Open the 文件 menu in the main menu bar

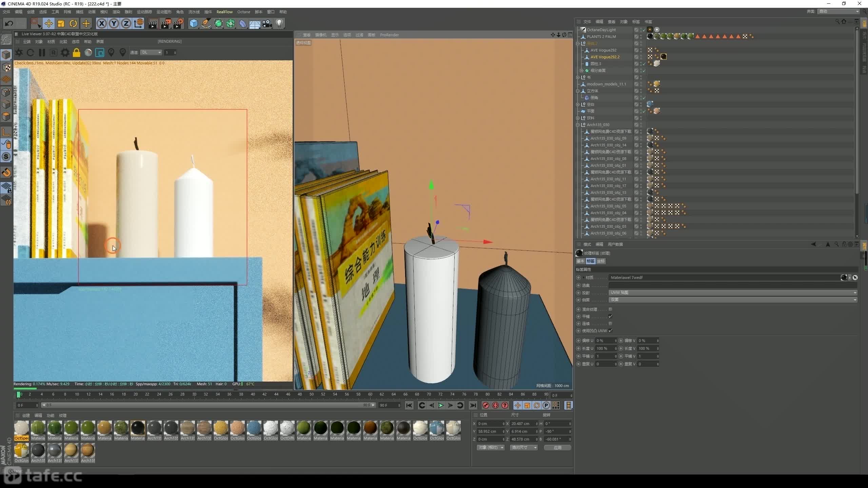[x=6, y=12]
